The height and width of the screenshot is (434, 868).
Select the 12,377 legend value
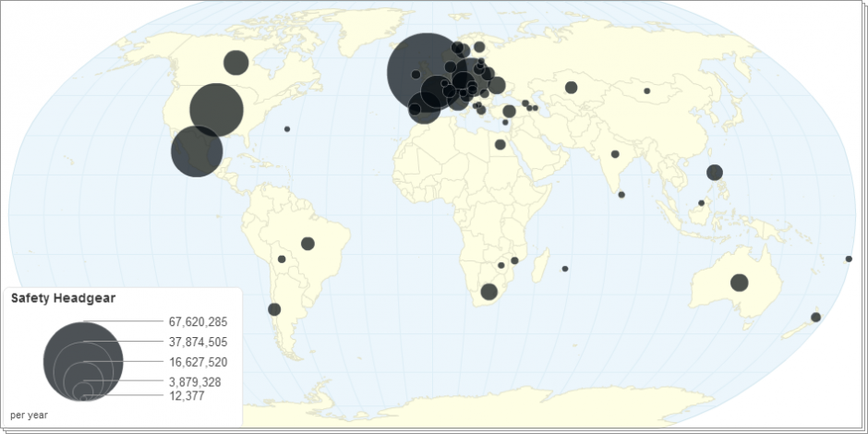click(187, 396)
